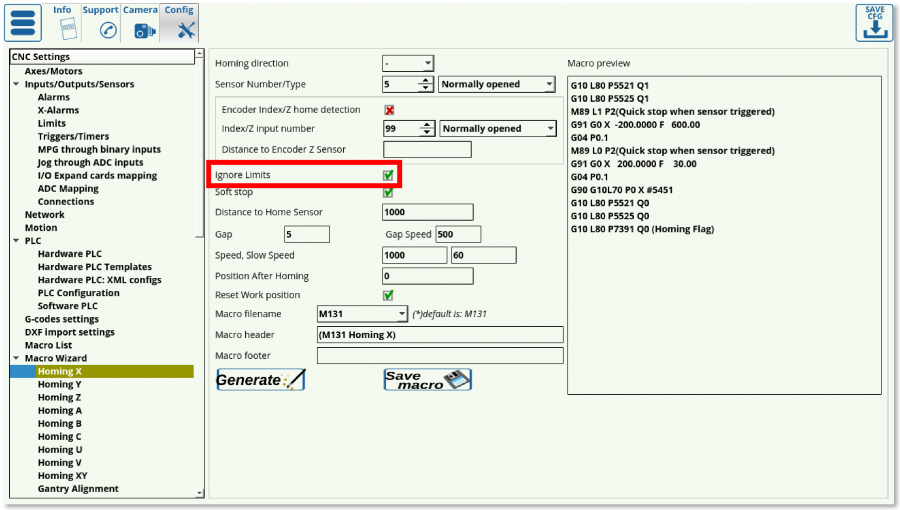
Task: Click the Distance to Home Sensor field
Action: click(x=427, y=212)
